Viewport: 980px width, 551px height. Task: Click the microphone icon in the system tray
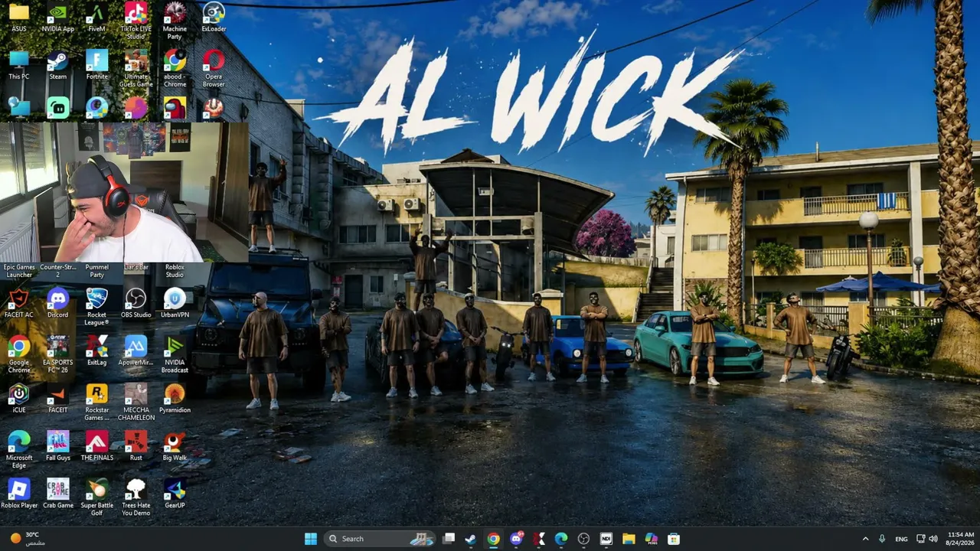click(883, 539)
